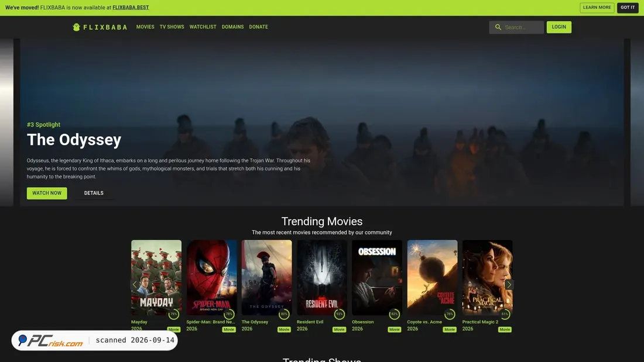Click the Trending Movies heading
Screen dimensions: 644x362
click(322, 221)
